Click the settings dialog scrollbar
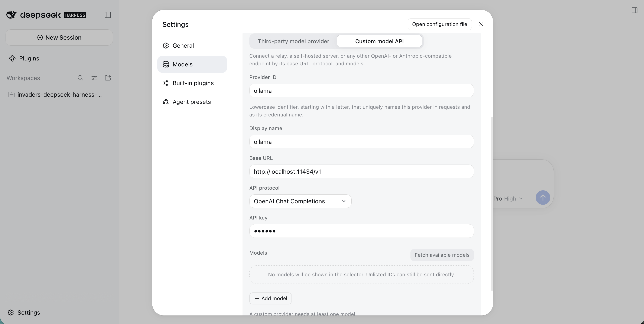 pos(492,204)
